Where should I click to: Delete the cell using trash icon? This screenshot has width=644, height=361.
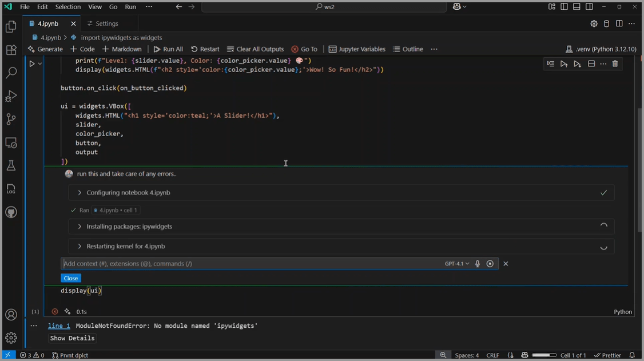click(x=615, y=64)
